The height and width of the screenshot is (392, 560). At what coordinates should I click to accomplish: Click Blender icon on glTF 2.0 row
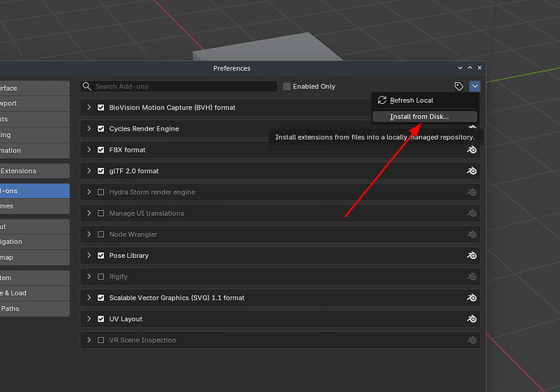coord(472,171)
